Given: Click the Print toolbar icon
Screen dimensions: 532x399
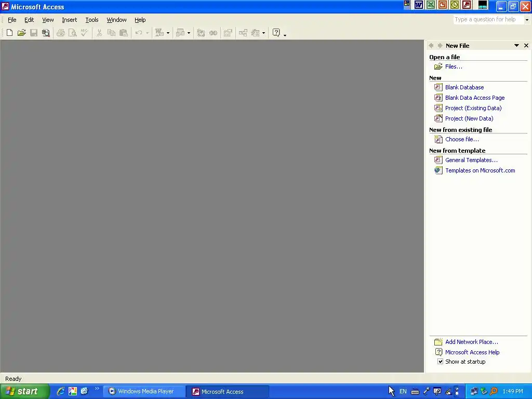Looking at the screenshot, I should click(61, 33).
